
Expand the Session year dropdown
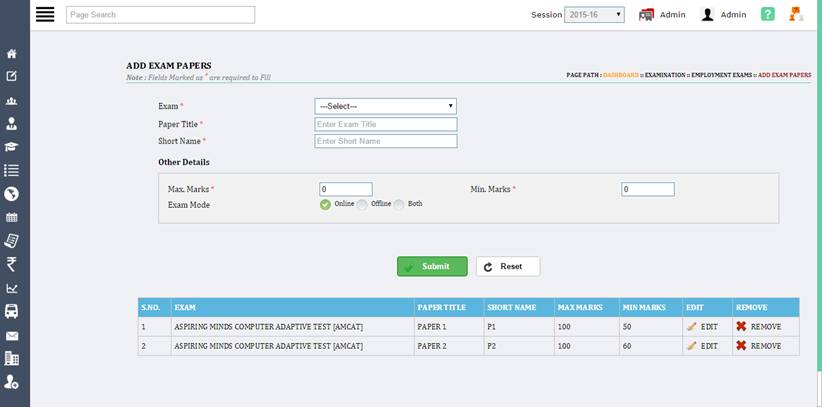[594, 15]
